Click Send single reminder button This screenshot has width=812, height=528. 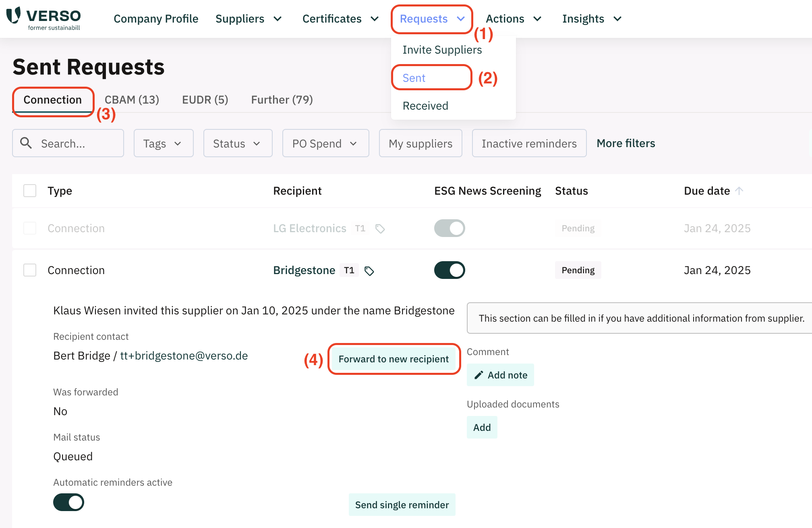pos(402,505)
